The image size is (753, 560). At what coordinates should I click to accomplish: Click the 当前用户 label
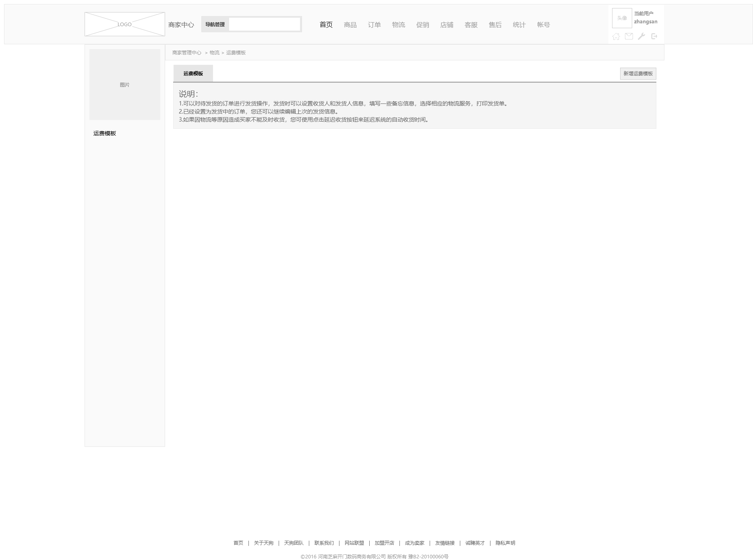(644, 13)
